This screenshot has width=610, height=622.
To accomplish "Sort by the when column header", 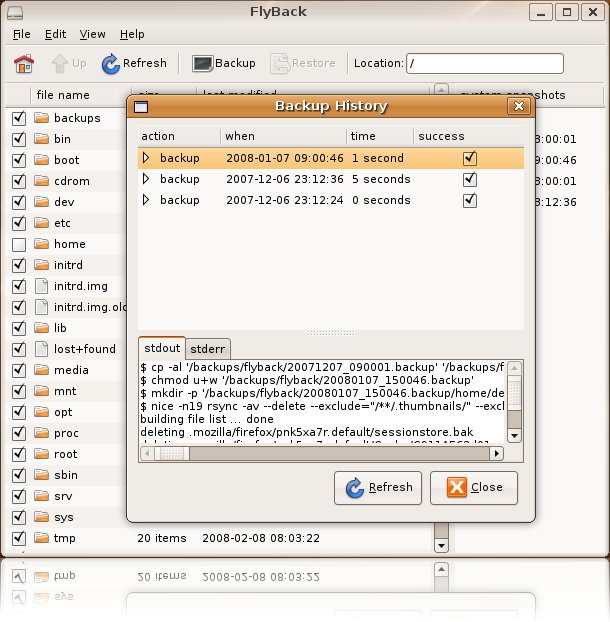I will tap(283, 136).
